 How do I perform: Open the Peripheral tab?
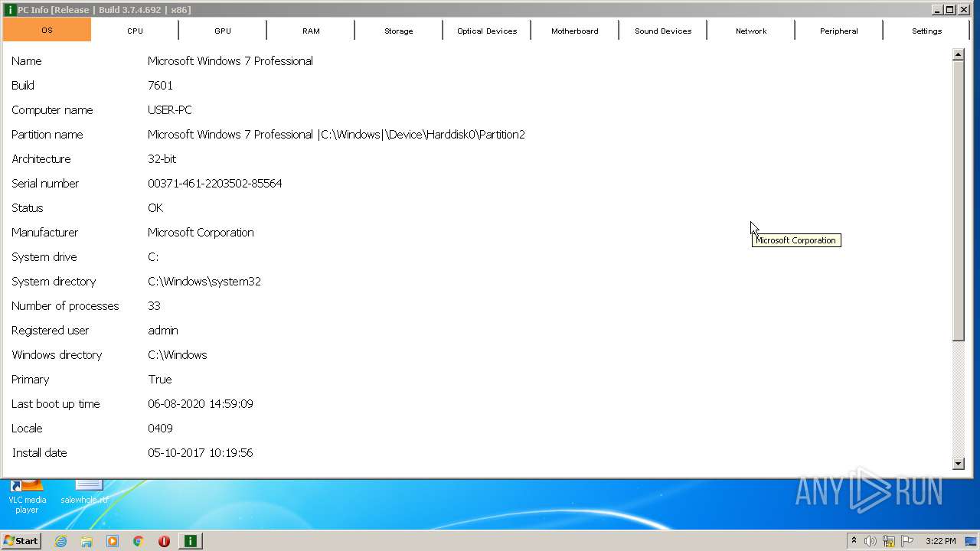coord(839,31)
